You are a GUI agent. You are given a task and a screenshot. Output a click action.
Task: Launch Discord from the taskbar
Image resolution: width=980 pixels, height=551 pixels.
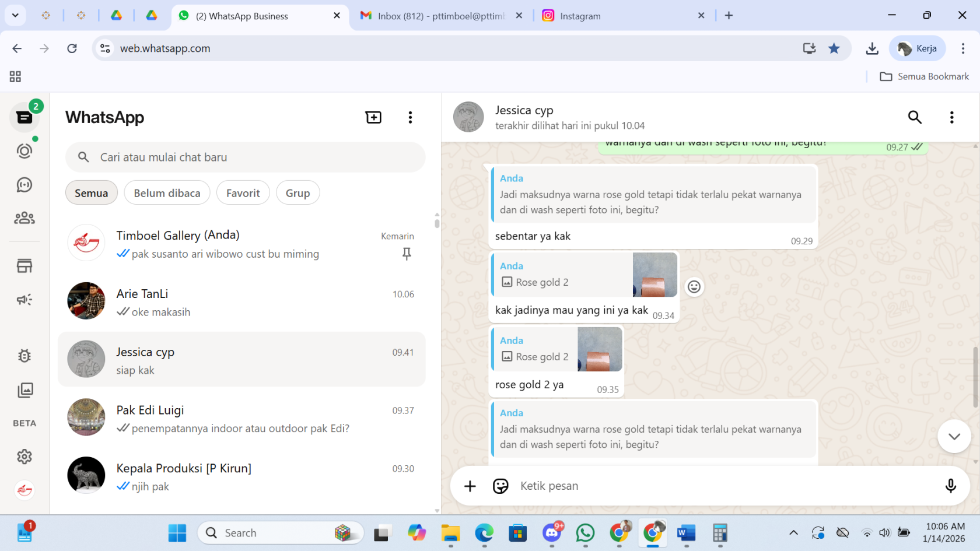coord(552,532)
